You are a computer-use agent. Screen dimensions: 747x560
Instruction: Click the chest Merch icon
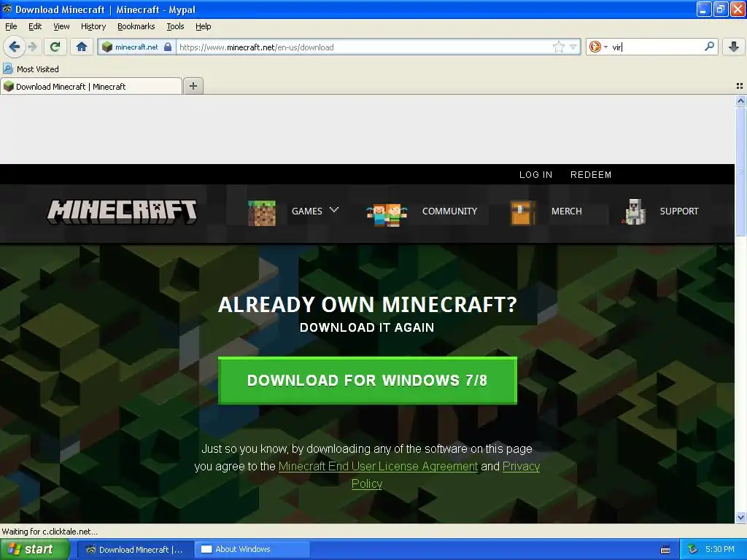(522, 213)
